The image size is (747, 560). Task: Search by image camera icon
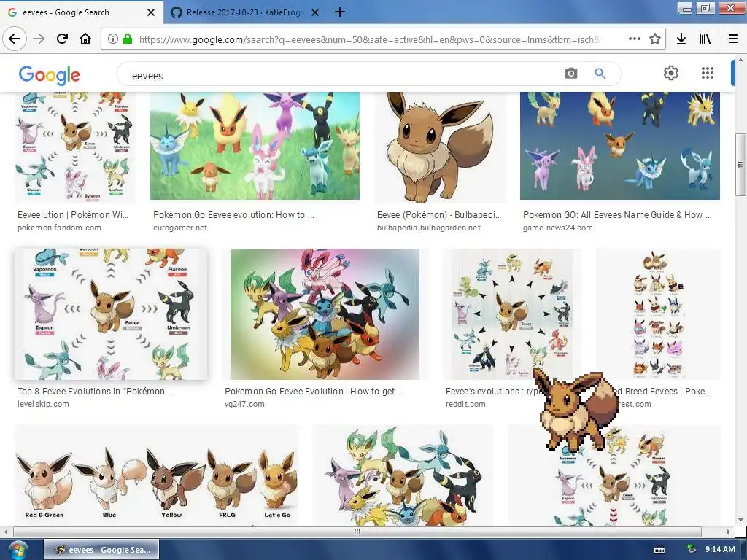(x=570, y=74)
